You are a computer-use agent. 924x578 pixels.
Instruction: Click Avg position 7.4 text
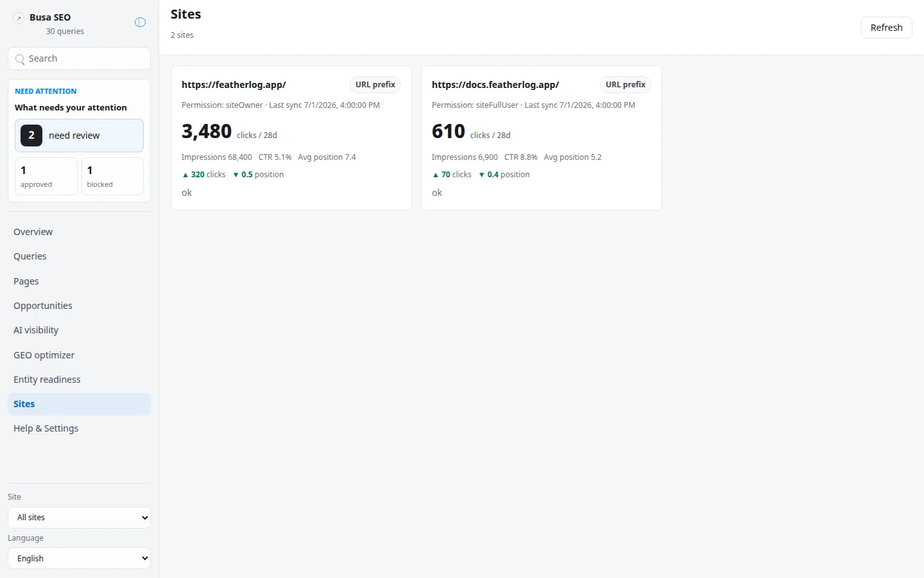(327, 157)
